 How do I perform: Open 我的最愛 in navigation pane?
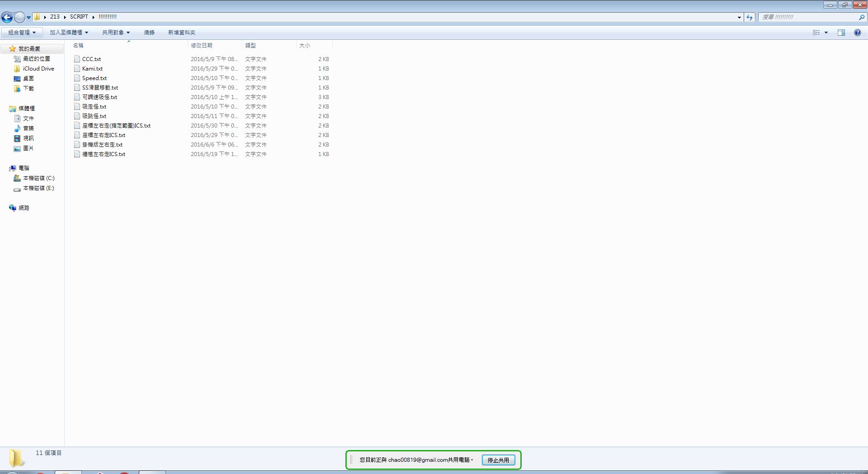point(29,49)
